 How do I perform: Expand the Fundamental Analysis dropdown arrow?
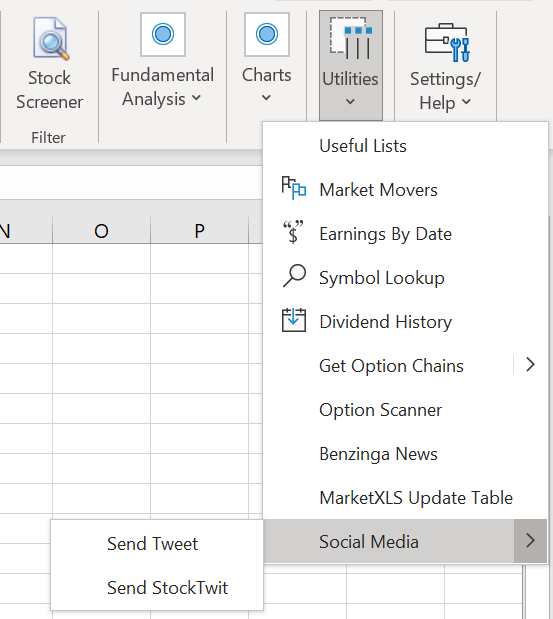[x=197, y=97]
